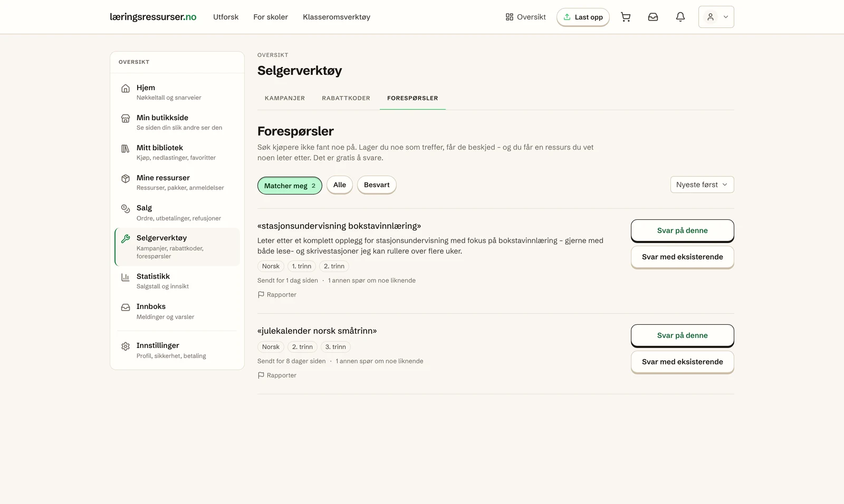Select the Besvart filter chip
Screen dimensions: 844x504
377,185
